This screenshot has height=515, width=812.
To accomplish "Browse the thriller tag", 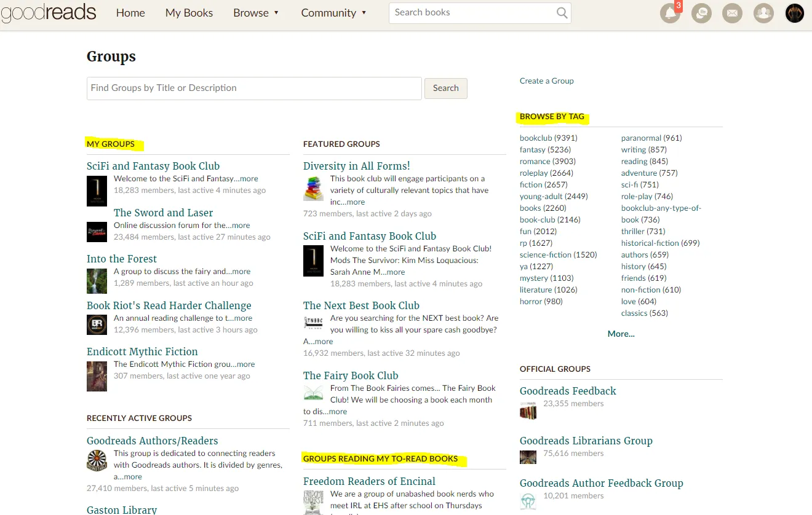I will (x=633, y=232).
